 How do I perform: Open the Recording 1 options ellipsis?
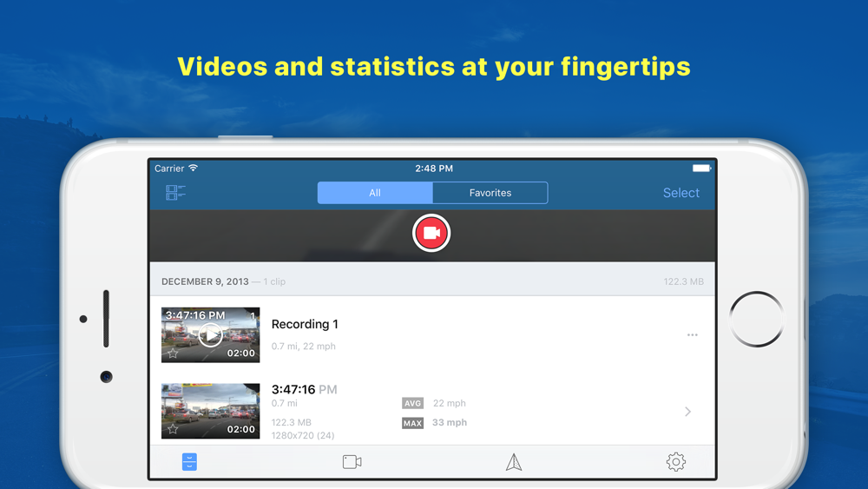[x=692, y=335]
